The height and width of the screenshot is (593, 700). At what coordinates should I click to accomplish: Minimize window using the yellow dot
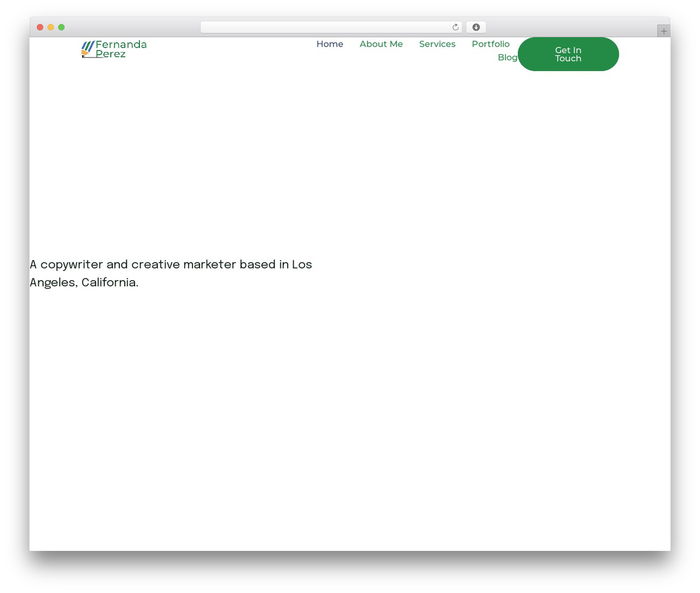[x=50, y=27]
